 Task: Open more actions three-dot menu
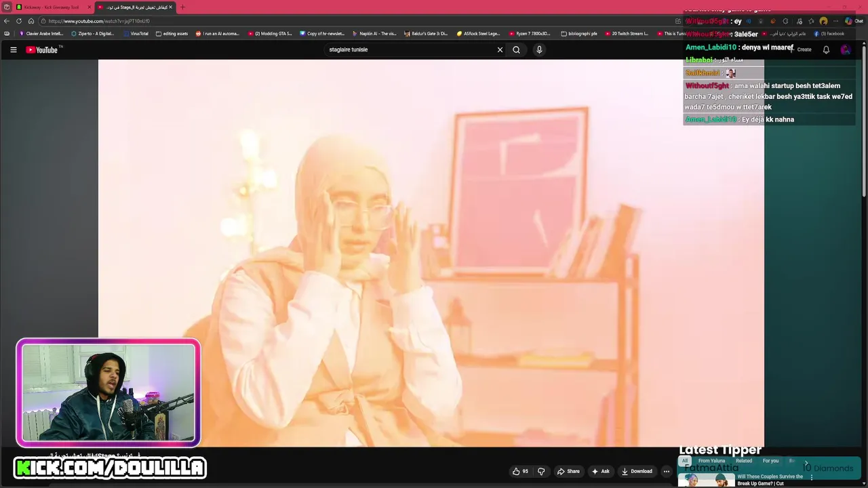click(666, 471)
